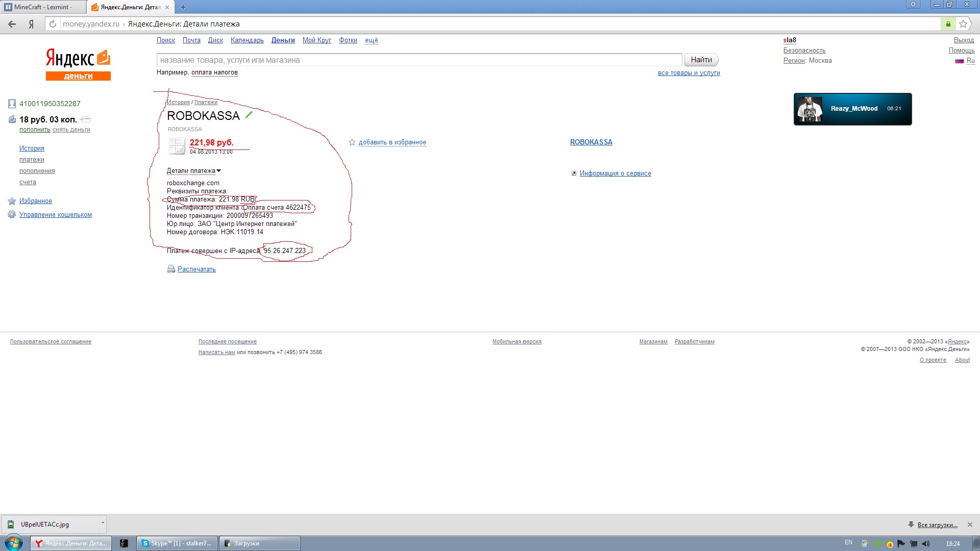The width and height of the screenshot is (980, 551).
Task: Open Skype from the taskbar
Action: click(x=177, y=543)
